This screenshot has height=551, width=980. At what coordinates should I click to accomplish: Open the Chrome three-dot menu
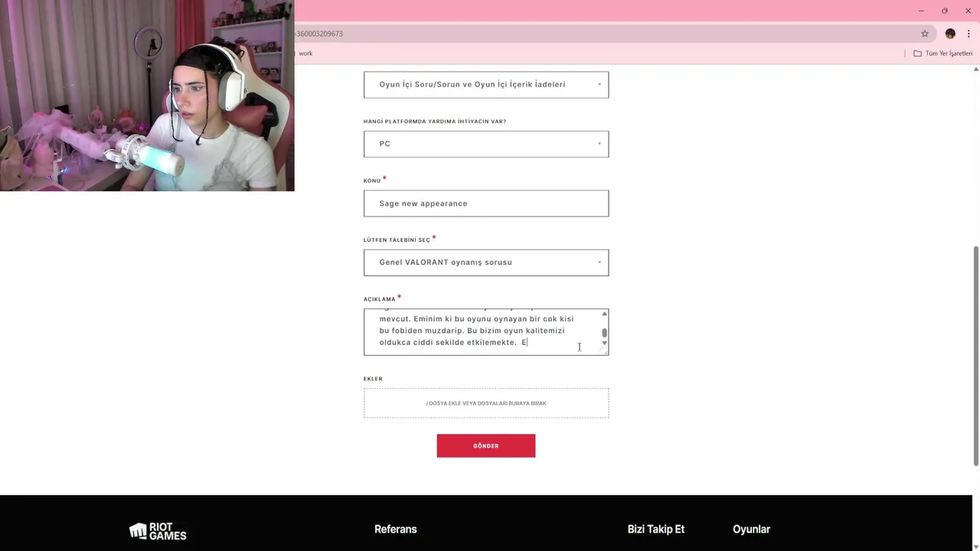969,34
